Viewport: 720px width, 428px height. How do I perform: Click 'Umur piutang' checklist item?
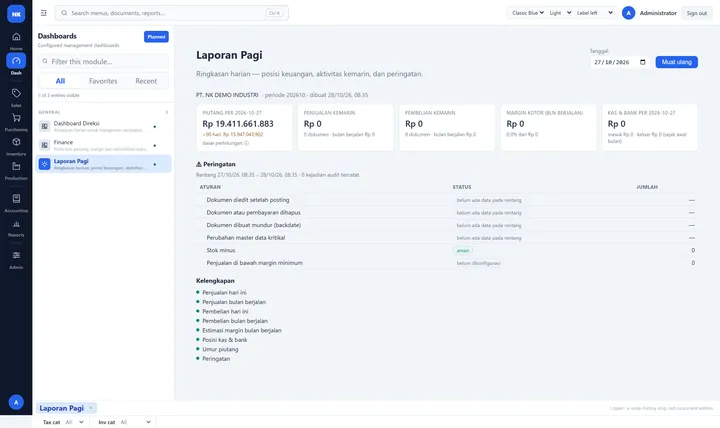220,349
